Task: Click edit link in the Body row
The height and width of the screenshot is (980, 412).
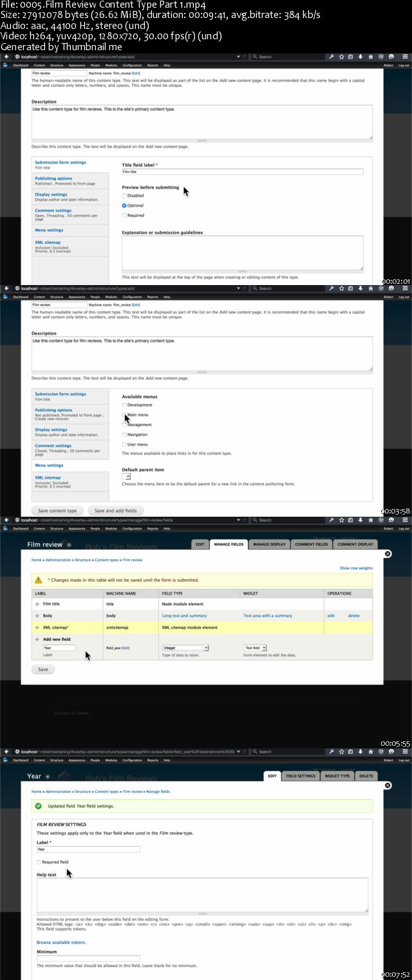Action: coord(331,616)
